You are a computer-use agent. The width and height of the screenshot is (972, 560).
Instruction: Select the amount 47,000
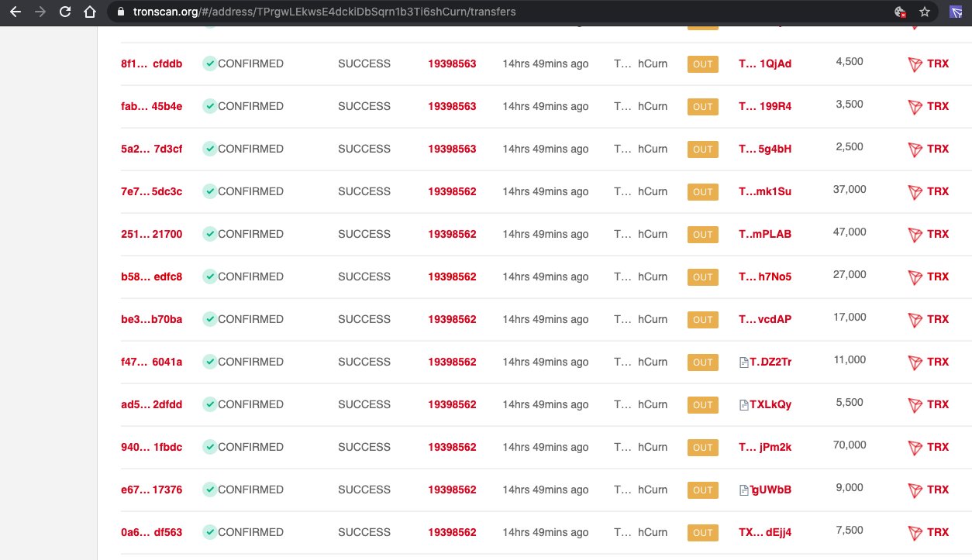[850, 232]
